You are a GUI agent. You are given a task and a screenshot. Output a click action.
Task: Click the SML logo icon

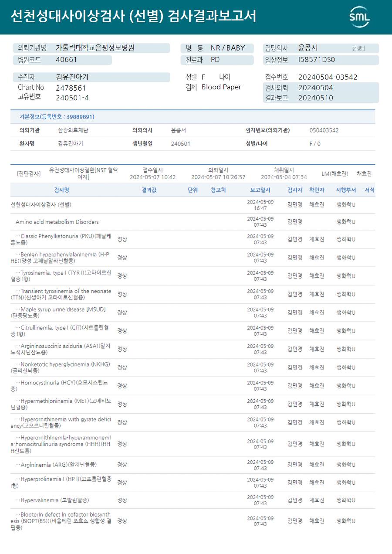359,17
